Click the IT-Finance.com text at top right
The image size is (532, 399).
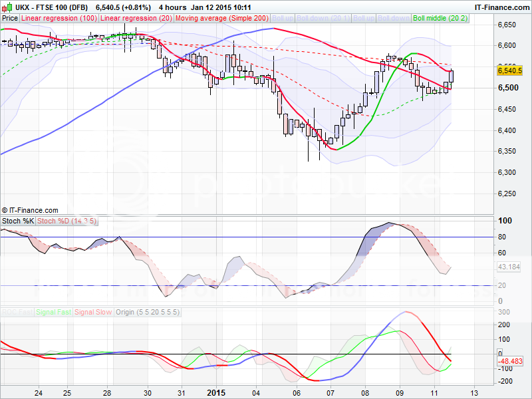point(501,7)
